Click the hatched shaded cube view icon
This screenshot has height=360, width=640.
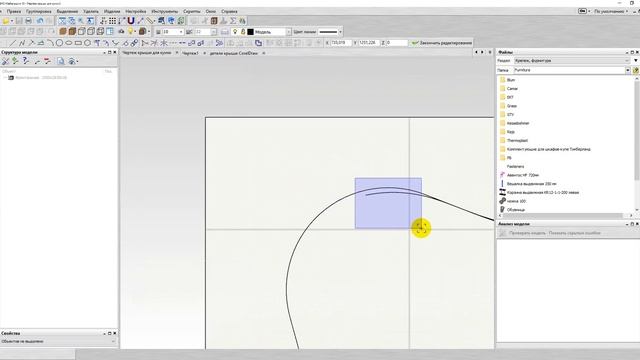pos(72,31)
